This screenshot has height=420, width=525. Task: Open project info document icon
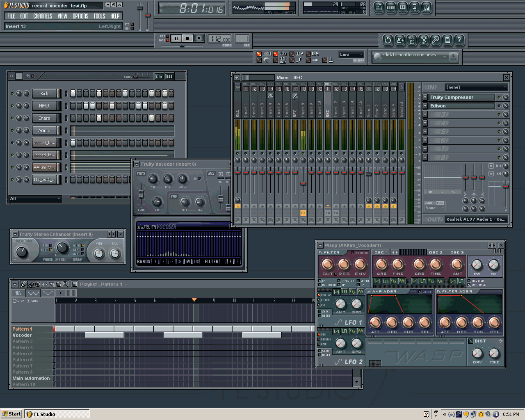pos(447,40)
